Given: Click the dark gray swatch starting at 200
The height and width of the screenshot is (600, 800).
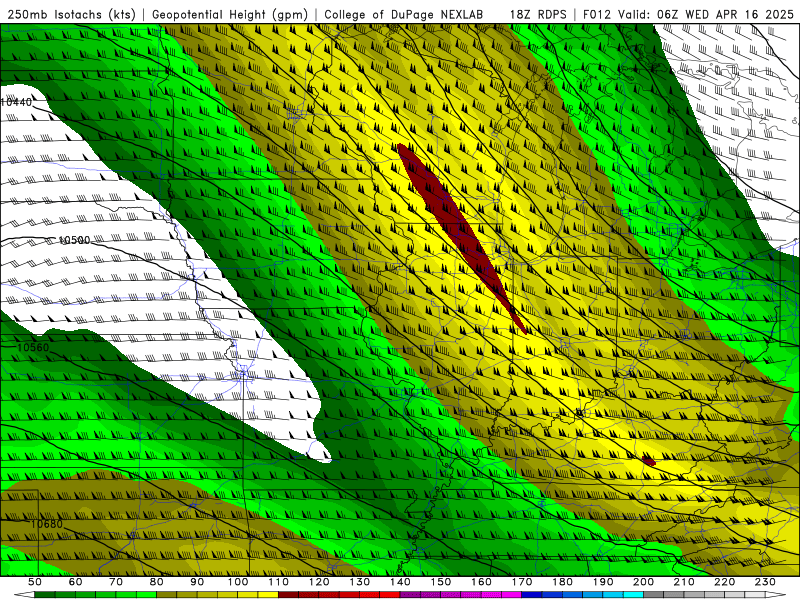Looking at the screenshot, I should [x=654, y=595].
